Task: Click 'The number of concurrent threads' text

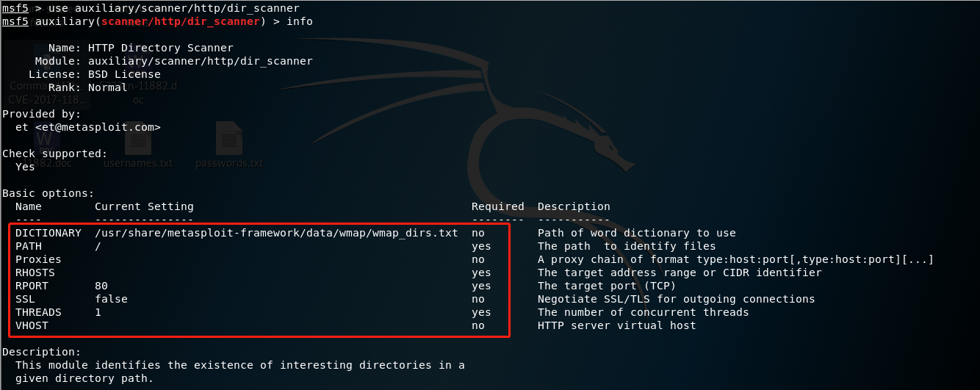Action: point(644,312)
